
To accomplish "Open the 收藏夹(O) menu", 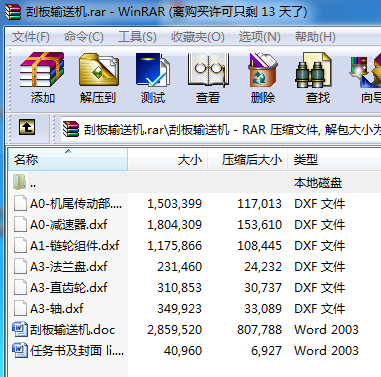I will [198, 37].
